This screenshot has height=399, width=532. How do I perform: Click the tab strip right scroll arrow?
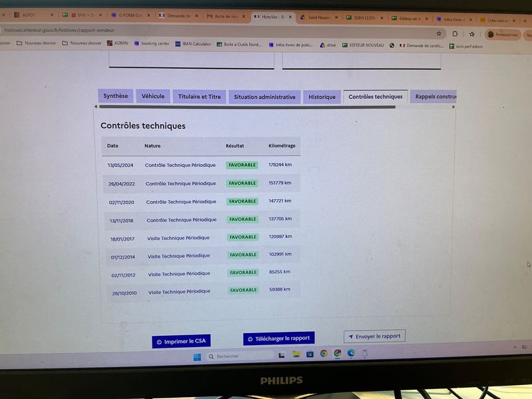coord(454,107)
